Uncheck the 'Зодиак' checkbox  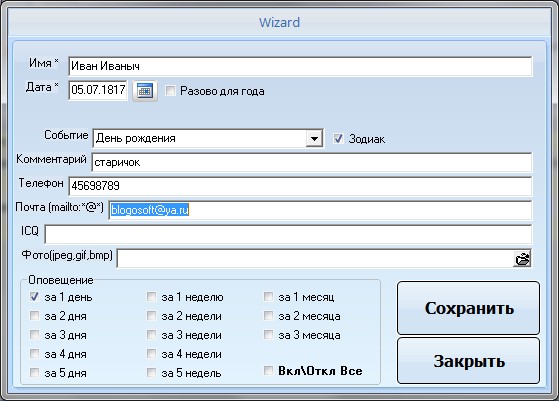click(338, 138)
